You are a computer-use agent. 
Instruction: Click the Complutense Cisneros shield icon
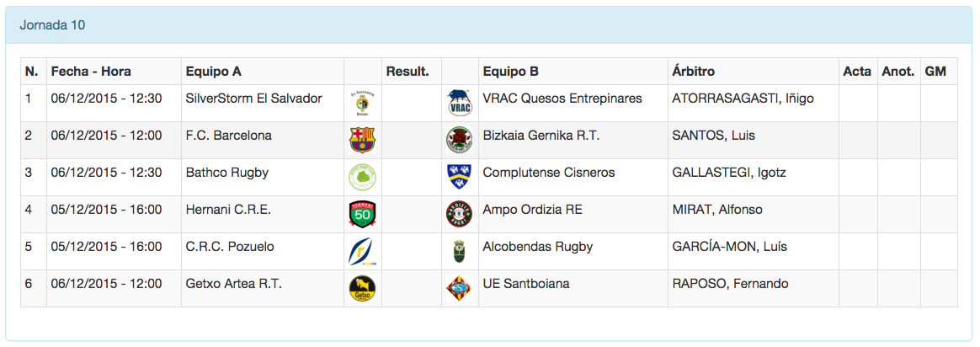[x=460, y=176]
